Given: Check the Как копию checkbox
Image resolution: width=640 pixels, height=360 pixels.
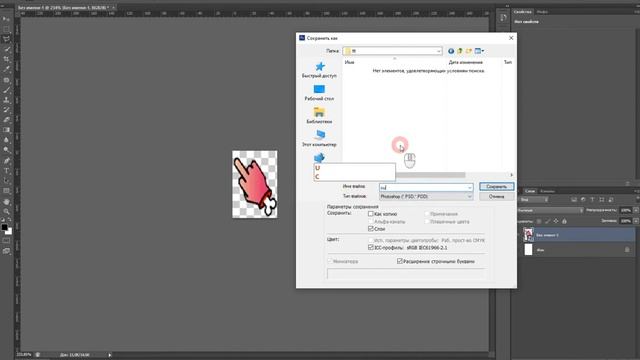Looking at the screenshot, I should coord(371,213).
